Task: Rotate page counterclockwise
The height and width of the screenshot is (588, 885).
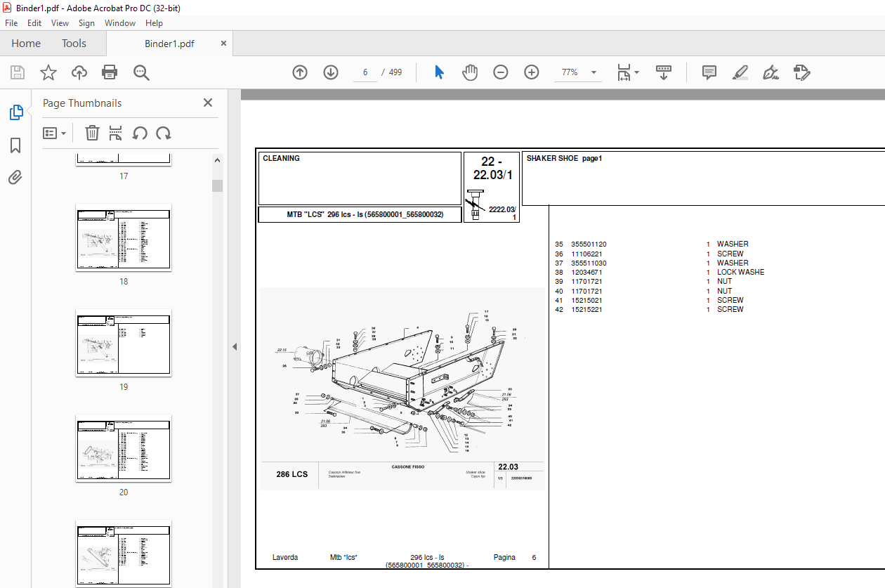Action: [140, 133]
